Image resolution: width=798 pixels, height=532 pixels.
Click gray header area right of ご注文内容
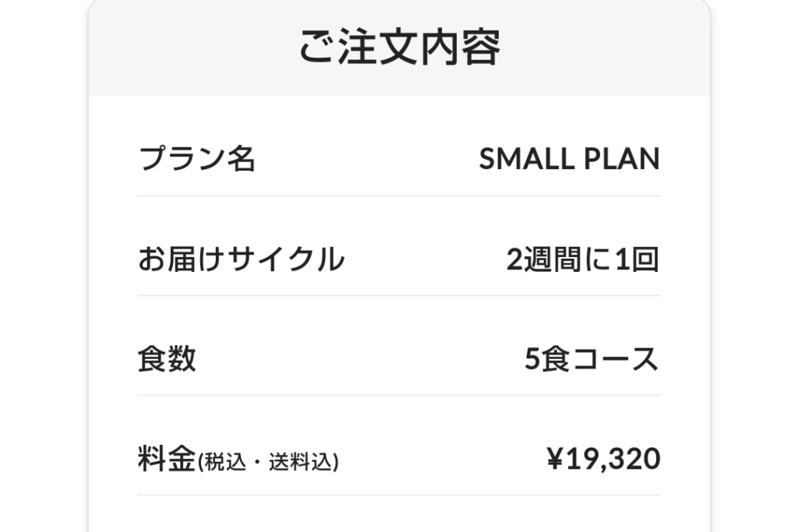[x=608, y=48]
